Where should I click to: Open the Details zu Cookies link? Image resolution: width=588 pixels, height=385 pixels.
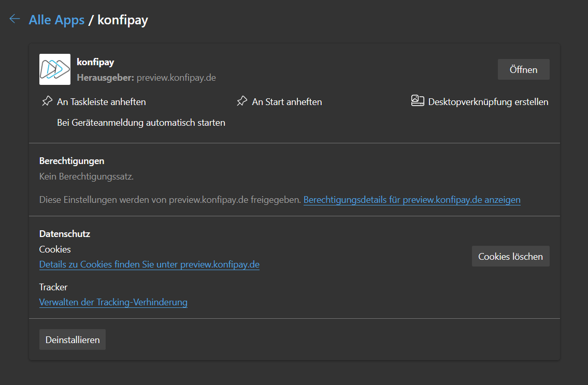(149, 264)
